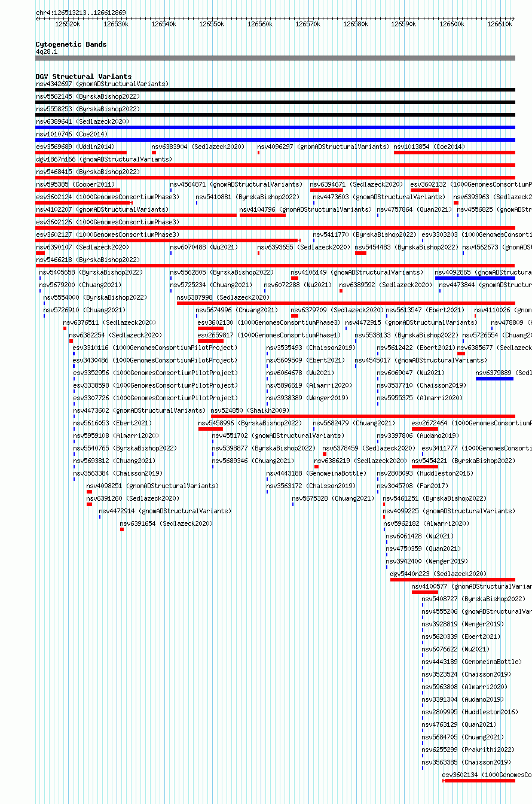532x804 pixels.
Task: Select esv3569689 Uddin2014 variant
Action: tap(75, 147)
